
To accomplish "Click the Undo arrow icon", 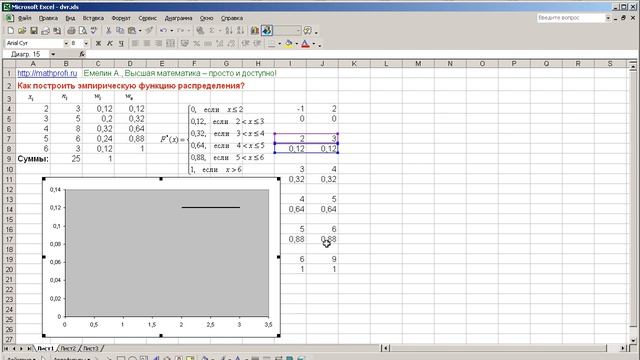I will (x=164, y=31).
